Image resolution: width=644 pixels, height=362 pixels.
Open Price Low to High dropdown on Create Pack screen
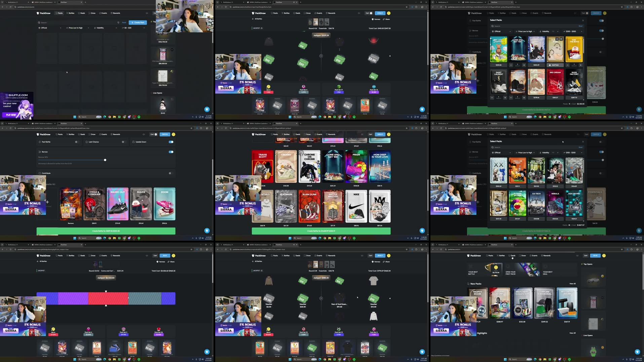(78, 28)
